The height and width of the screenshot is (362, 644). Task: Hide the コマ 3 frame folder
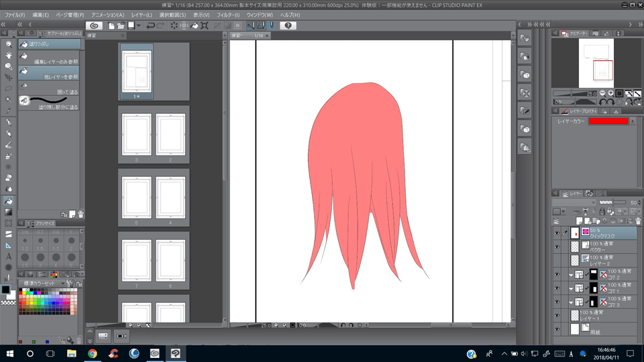(x=557, y=302)
